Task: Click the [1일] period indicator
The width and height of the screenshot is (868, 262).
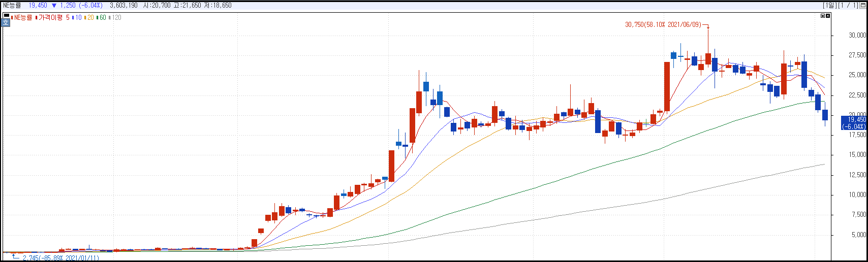Action: pos(829,5)
